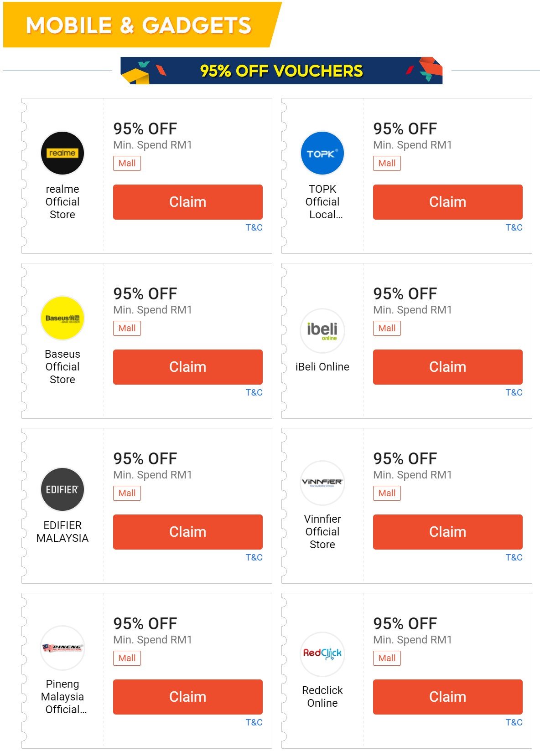Open the RedClick store logo
540x756 pixels.
[322, 654]
